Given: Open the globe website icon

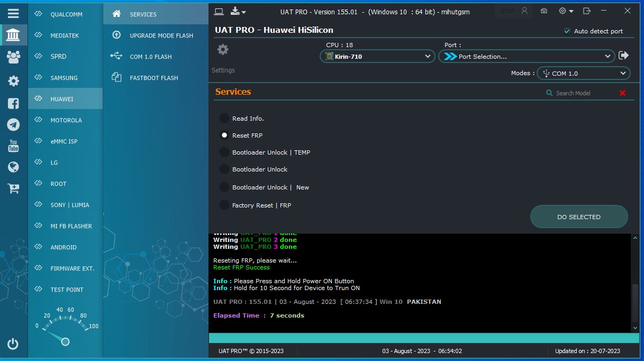Looking at the screenshot, I should (x=13, y=167).
